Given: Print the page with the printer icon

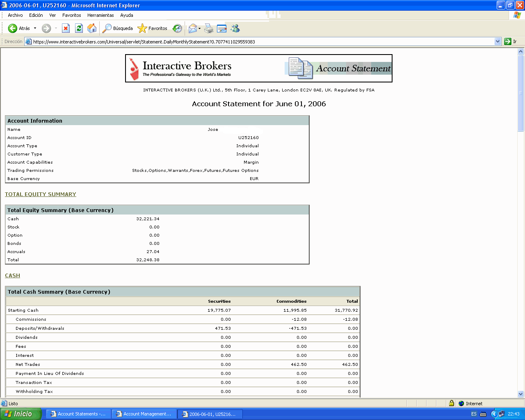Looking at the screenshot, I should pyautogui.click(x=209, y=28).
